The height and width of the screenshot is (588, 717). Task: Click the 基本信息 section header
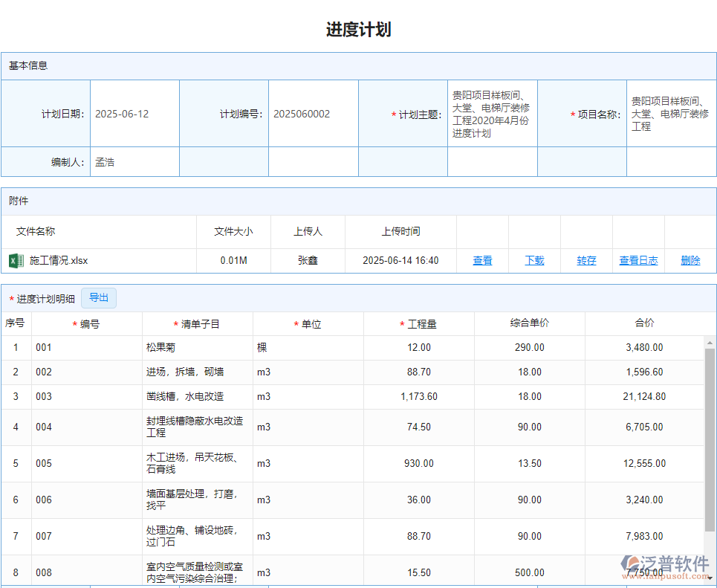30,65
